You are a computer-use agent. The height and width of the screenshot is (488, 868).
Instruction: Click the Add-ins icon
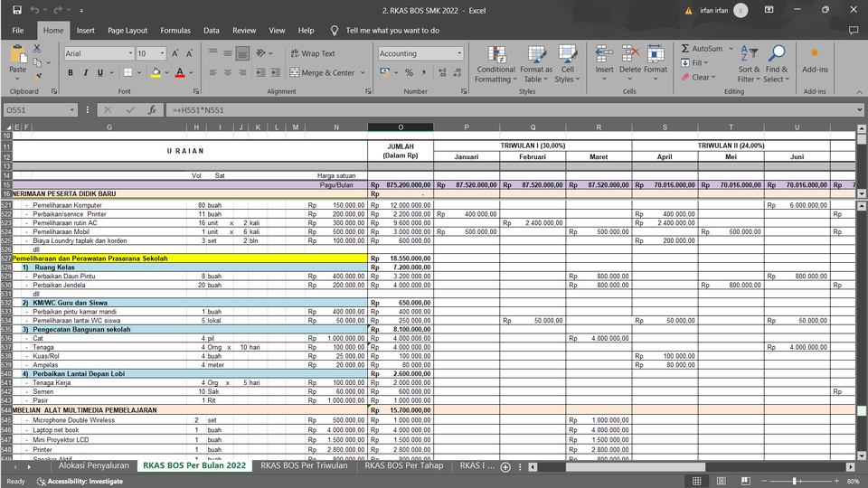pyautogui.click(x=815, y=54)
